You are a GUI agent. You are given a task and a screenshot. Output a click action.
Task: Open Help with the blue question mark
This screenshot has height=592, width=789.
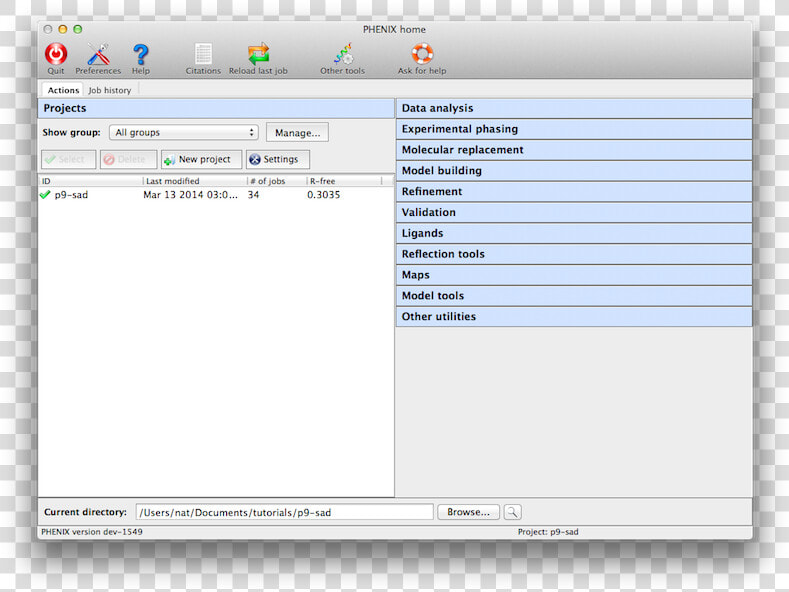point(141,54)
